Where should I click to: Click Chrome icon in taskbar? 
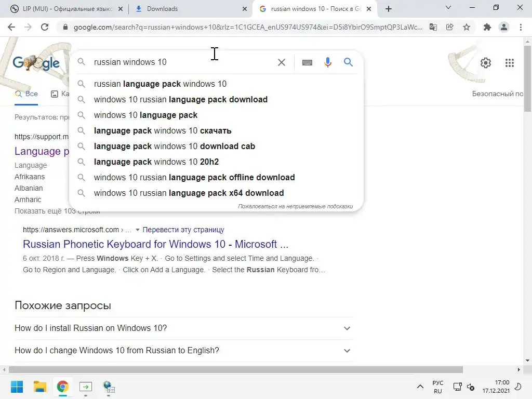[63, 387]
